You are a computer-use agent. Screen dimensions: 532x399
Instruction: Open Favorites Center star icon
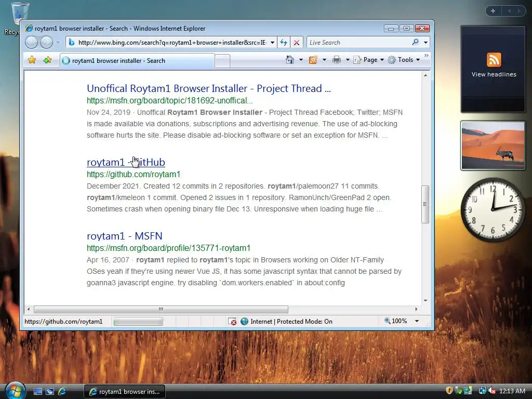(x=32, y=60)
